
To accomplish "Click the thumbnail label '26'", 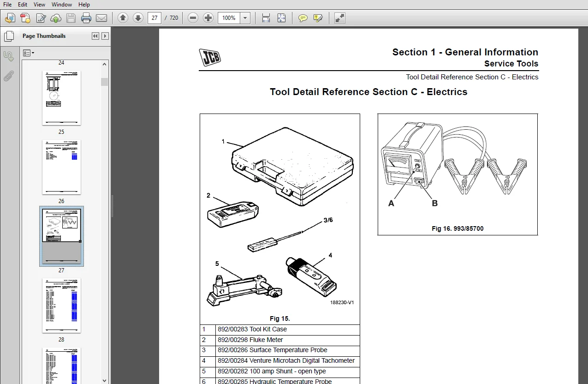I will pyautogui.click(x=61, y=201).
